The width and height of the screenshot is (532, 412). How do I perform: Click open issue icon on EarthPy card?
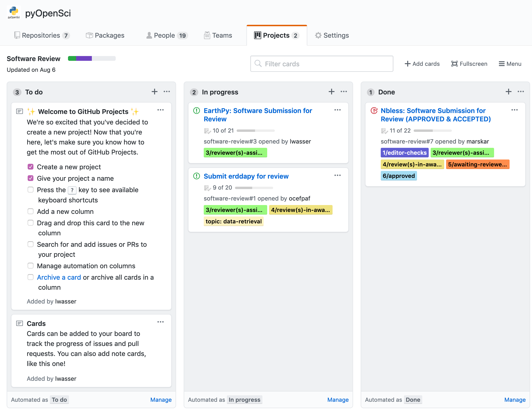click(x=196, y=111)
